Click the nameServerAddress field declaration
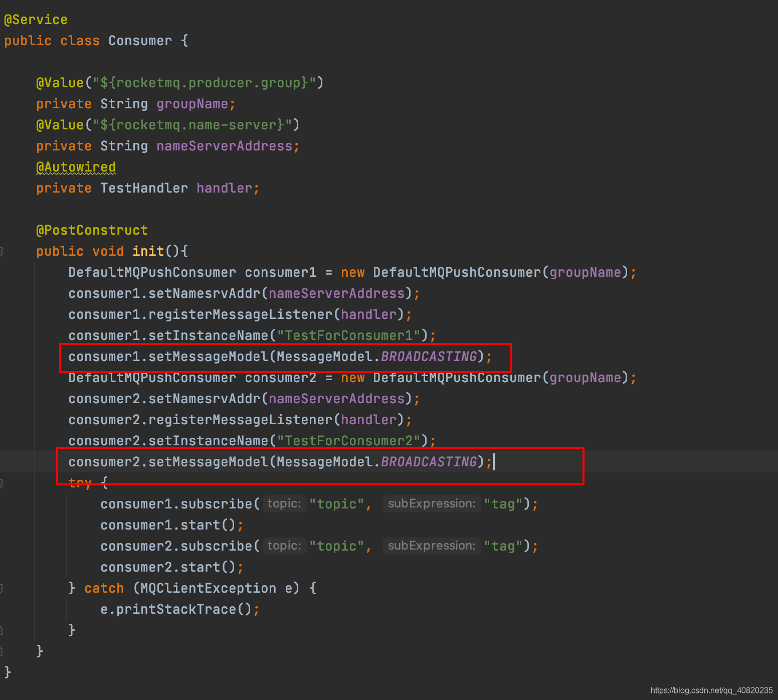 click(x=224, y=146)
